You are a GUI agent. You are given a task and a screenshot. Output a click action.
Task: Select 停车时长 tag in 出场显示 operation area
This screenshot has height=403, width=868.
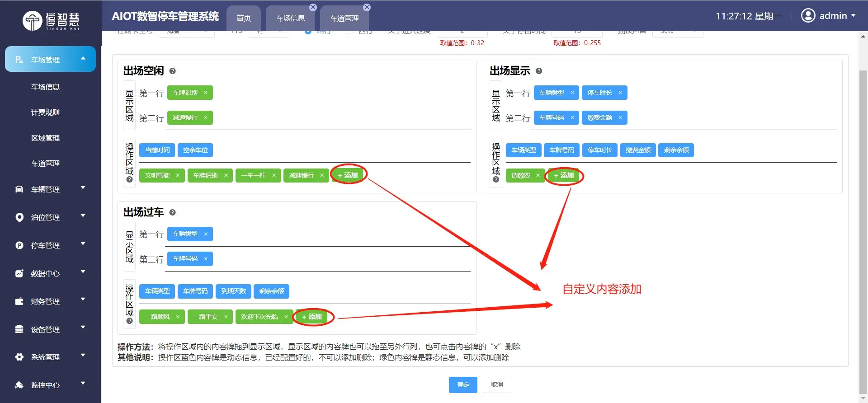coord(600,150)
